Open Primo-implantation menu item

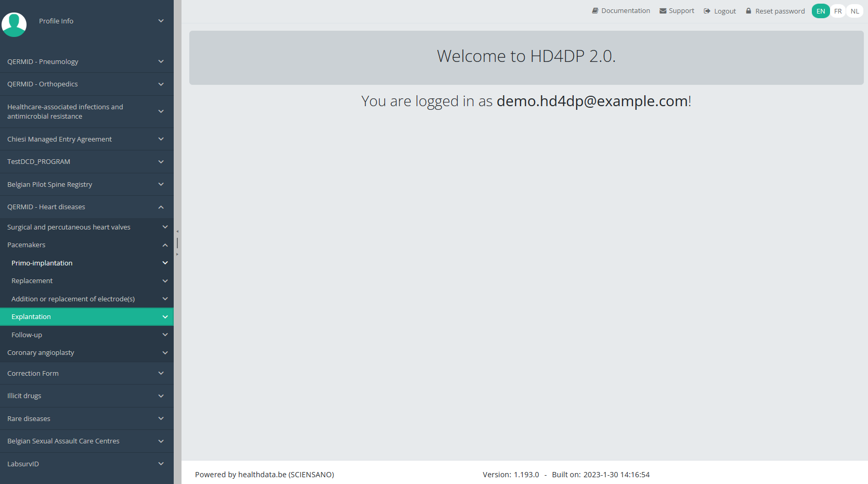42,263
